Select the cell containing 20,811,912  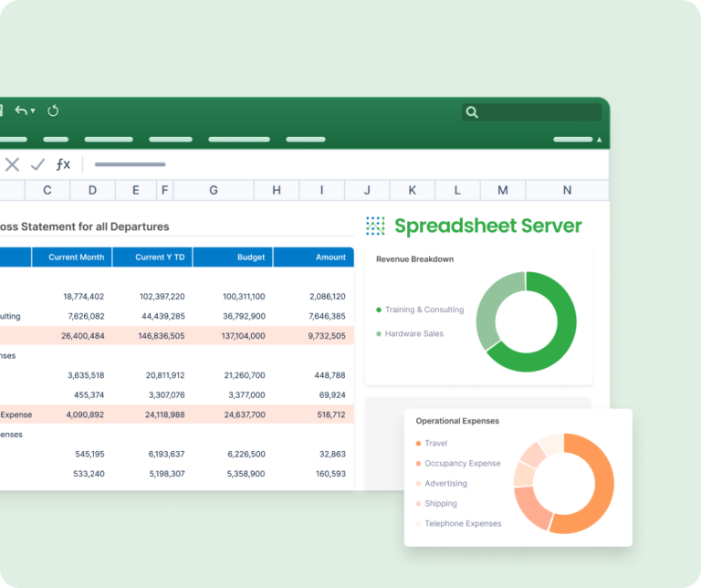point(165,375)
